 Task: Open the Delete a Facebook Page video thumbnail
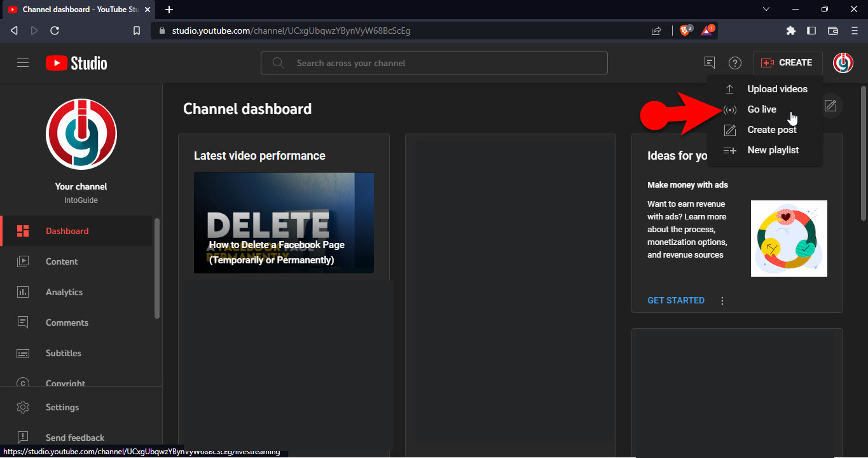[284, 223]
